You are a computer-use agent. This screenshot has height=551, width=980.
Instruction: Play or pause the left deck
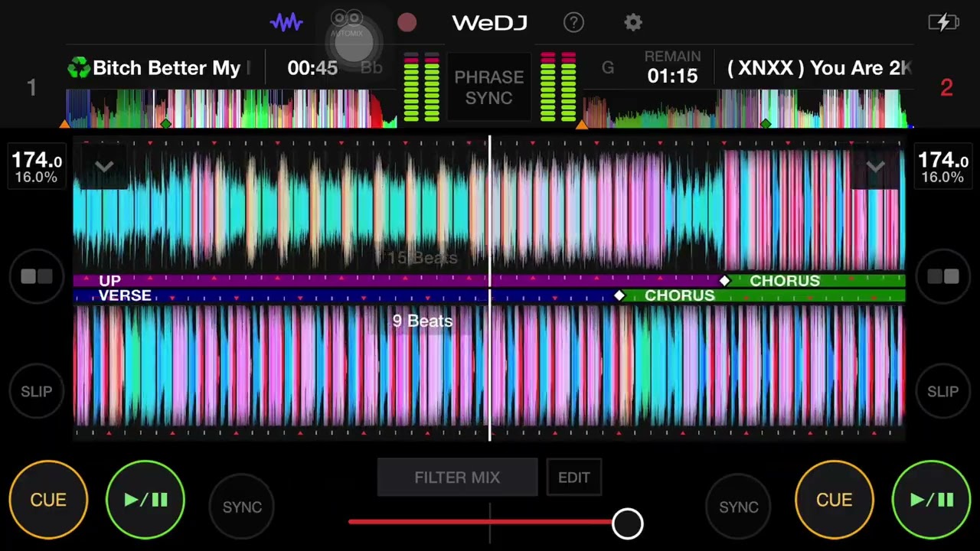(x=145, y=500)
